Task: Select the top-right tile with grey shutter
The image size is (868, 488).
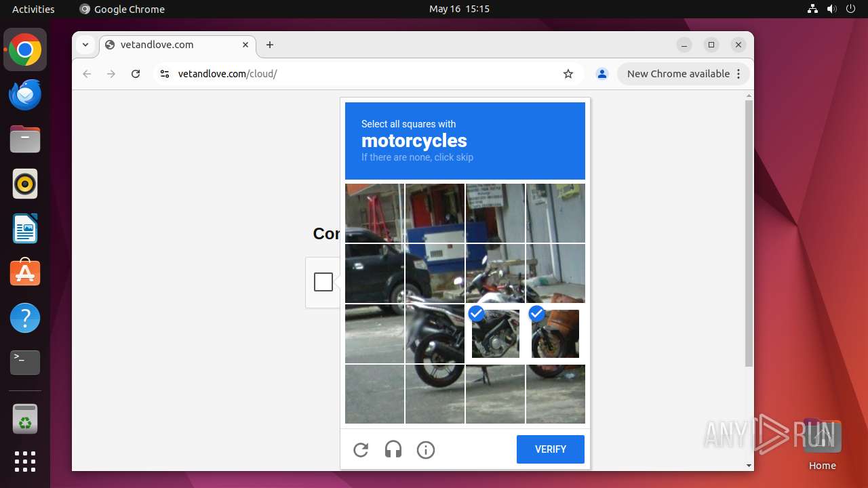Action: (x=555, y=213)
